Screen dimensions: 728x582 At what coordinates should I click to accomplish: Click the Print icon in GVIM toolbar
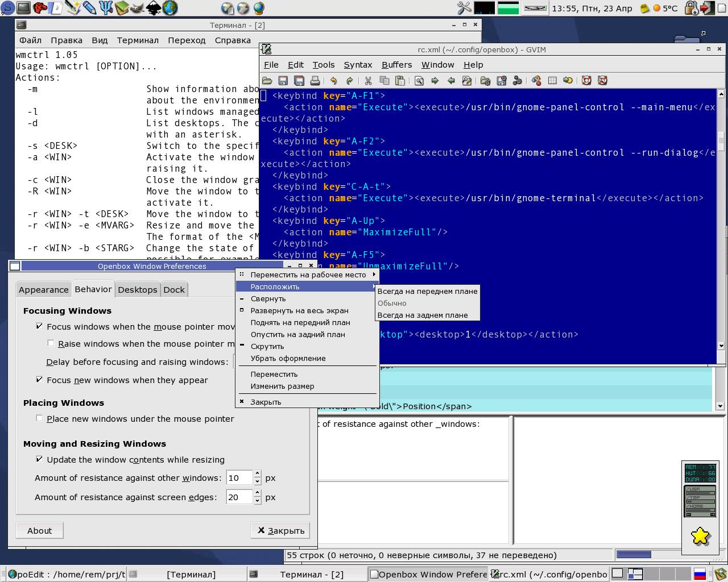(315, 81)
